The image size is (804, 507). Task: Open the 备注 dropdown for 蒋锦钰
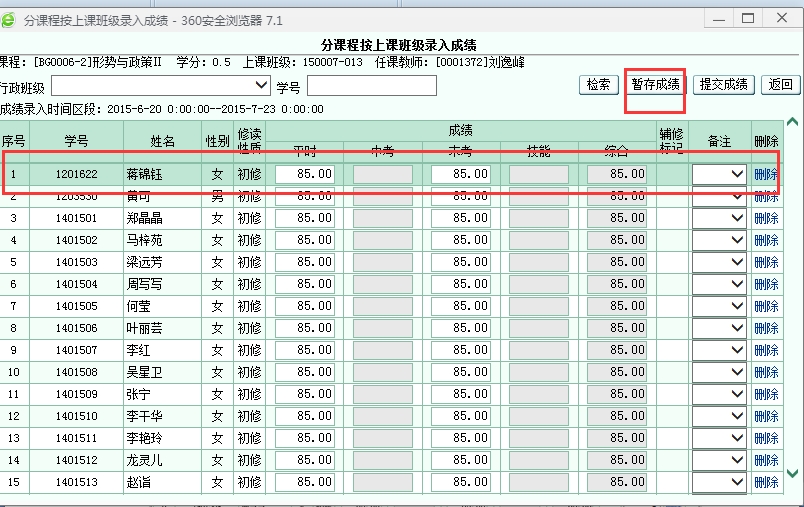point(720,174)
